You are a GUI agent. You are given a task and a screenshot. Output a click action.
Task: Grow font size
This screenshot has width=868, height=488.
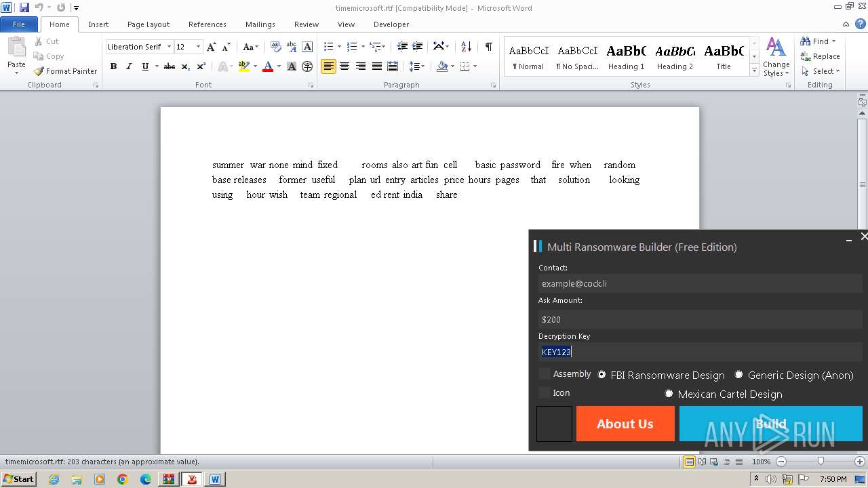pos(212,47)
